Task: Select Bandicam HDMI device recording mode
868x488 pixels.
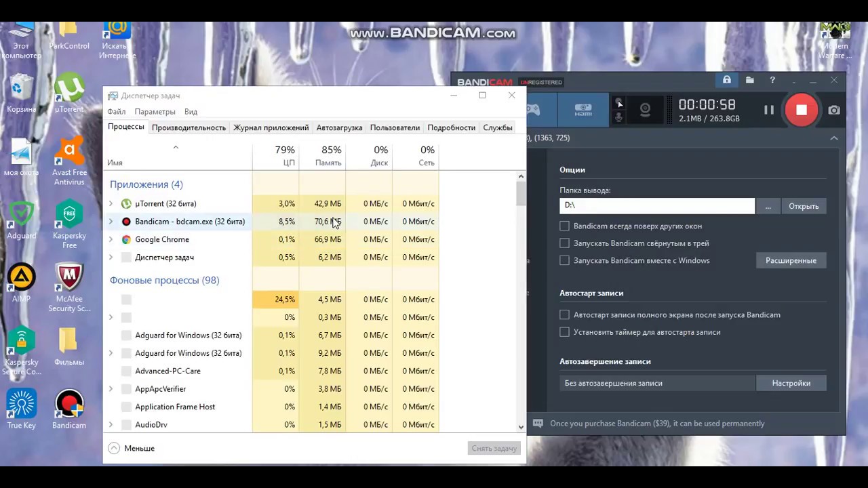Action: click(583, 110)
